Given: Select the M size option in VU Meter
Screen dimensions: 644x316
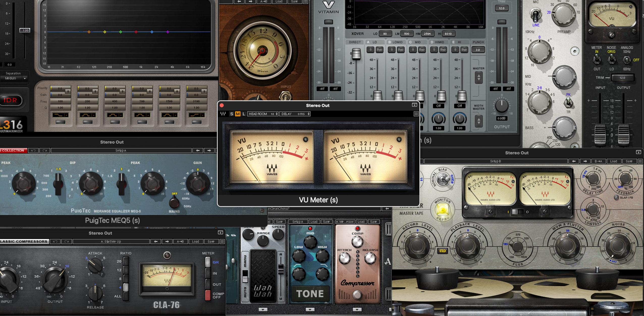Looking at the screenshot, I should click(x=237, y=114).
